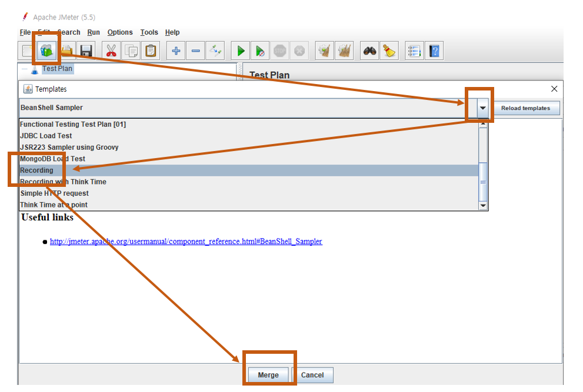This screenshot has width=583, height=392.
Task: Click the BeanShell Sampler combo box field
Action: coord(248,108)
